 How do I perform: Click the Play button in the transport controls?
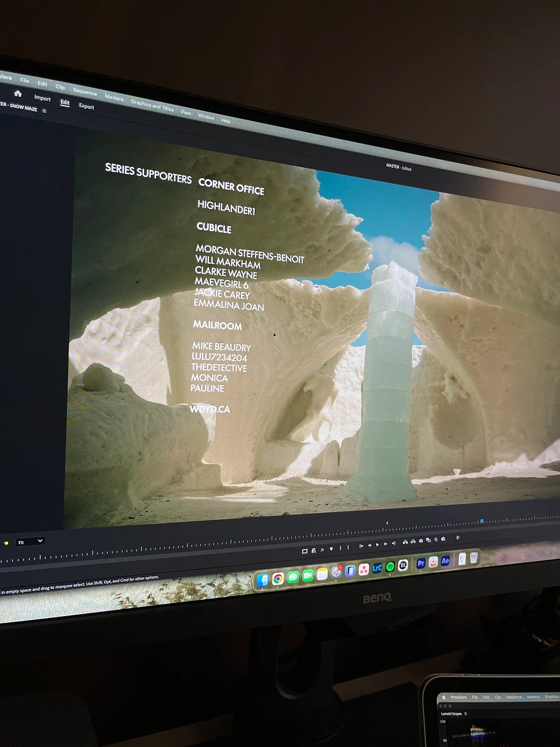tap(377, 544)
